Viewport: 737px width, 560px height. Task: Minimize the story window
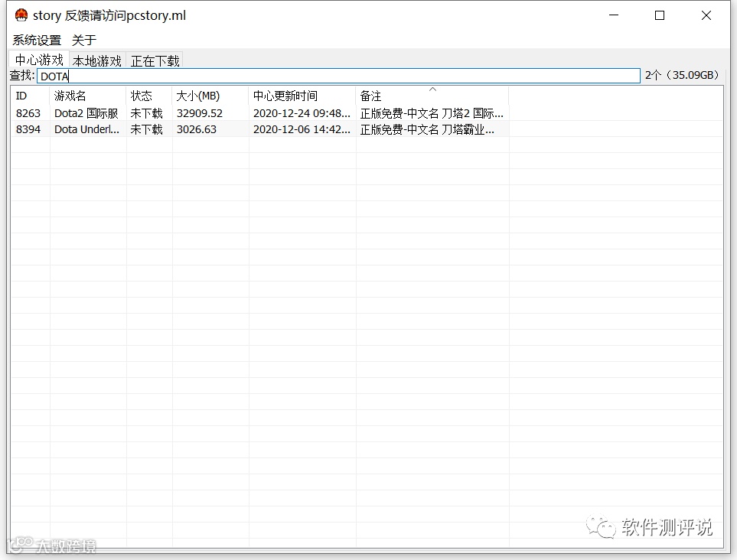tap(614, 15)
